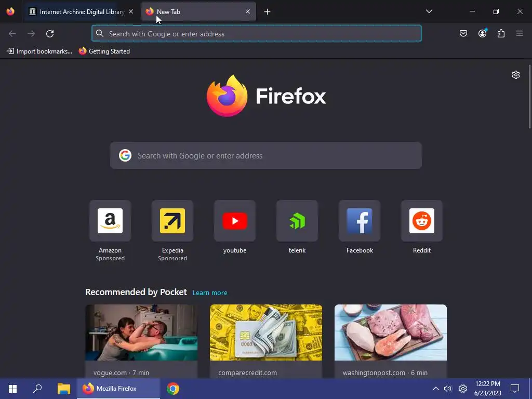
Task: Click the vogue.com · 7 min label
Action: tap(121, 373)
